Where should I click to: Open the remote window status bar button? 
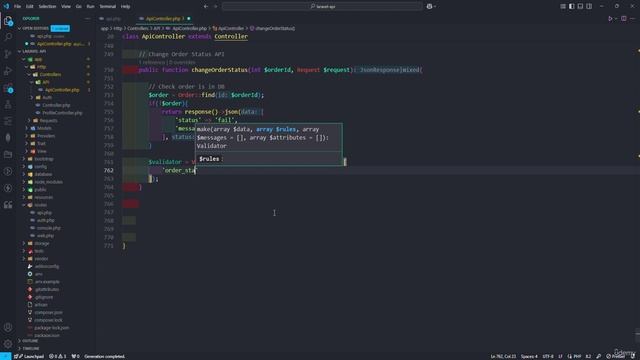(x=5, y=356)
